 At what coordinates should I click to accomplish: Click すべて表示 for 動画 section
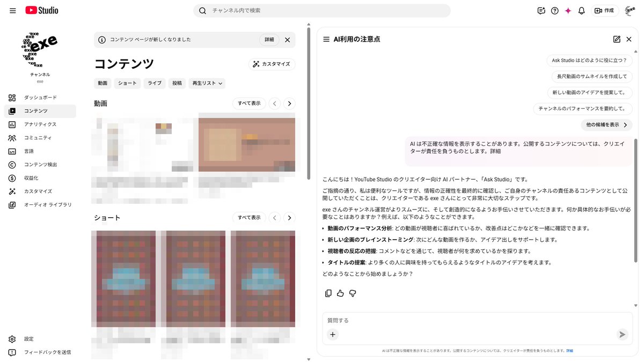click(249, 104)
